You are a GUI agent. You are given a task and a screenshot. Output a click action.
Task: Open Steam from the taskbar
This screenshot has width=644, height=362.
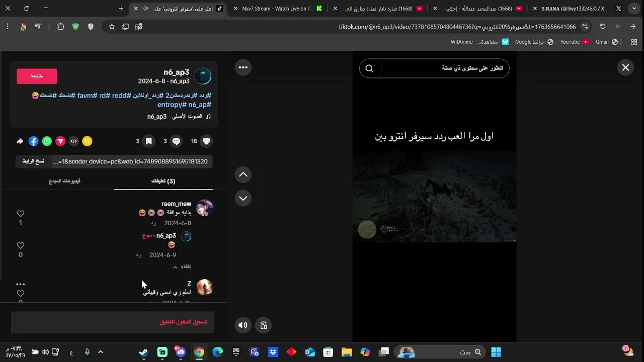(x=144, y=352)
